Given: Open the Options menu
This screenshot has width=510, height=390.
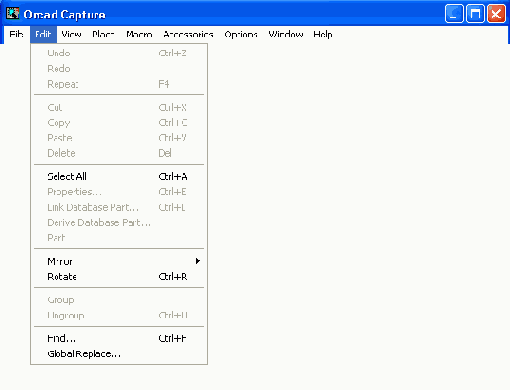Looking at the screenshot, I should [x=241, y=34].
